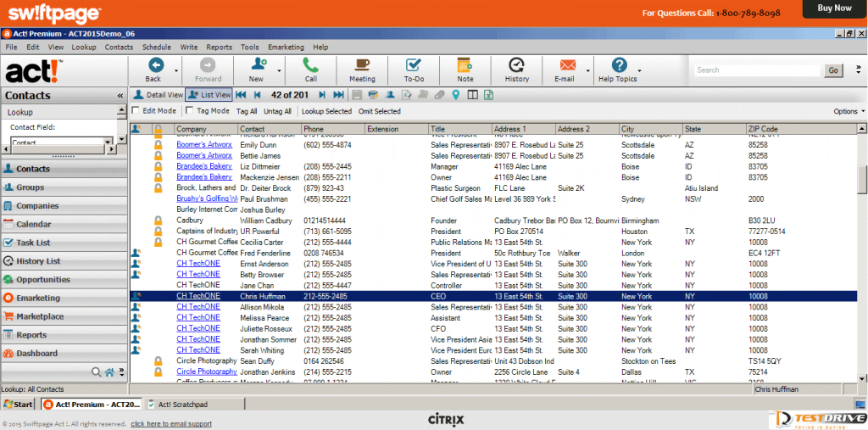Open the Reports menu
Screen dimensions: 868x430
220,47
